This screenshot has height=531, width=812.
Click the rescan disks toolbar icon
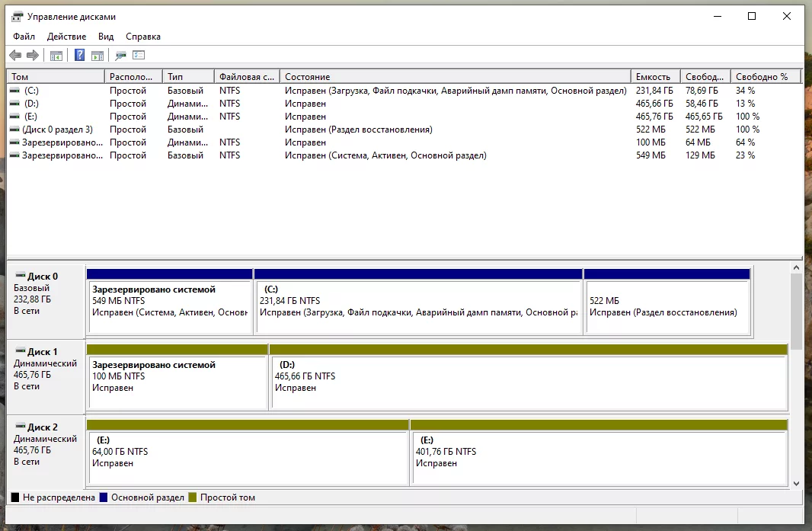click(x=120, y=56)
